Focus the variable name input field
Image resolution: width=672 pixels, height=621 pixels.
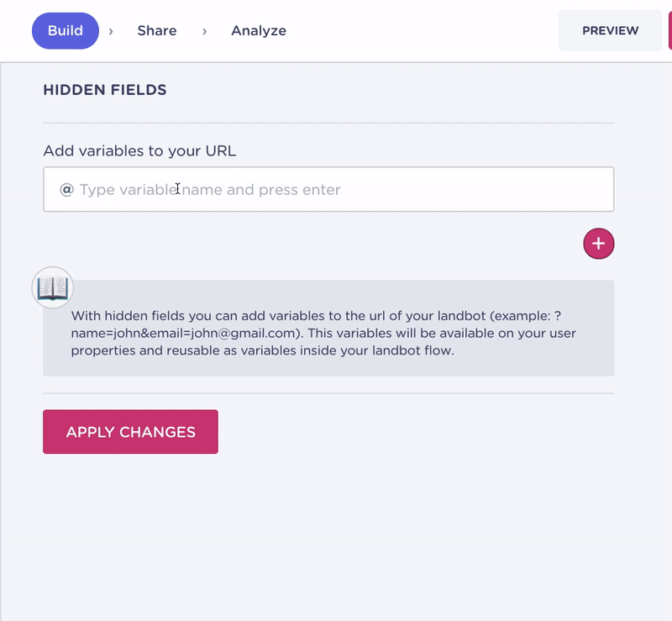pos(328,189)
